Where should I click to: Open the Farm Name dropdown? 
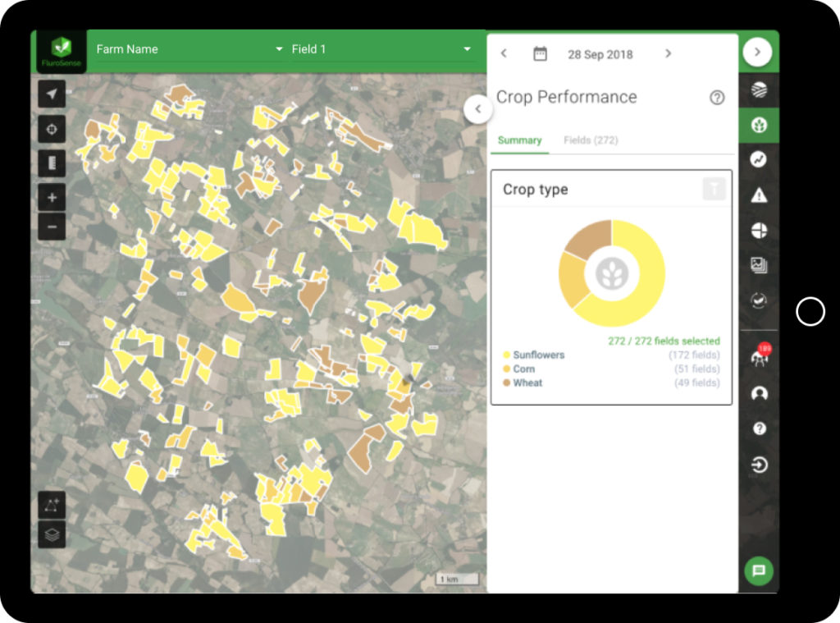[189, 49]
